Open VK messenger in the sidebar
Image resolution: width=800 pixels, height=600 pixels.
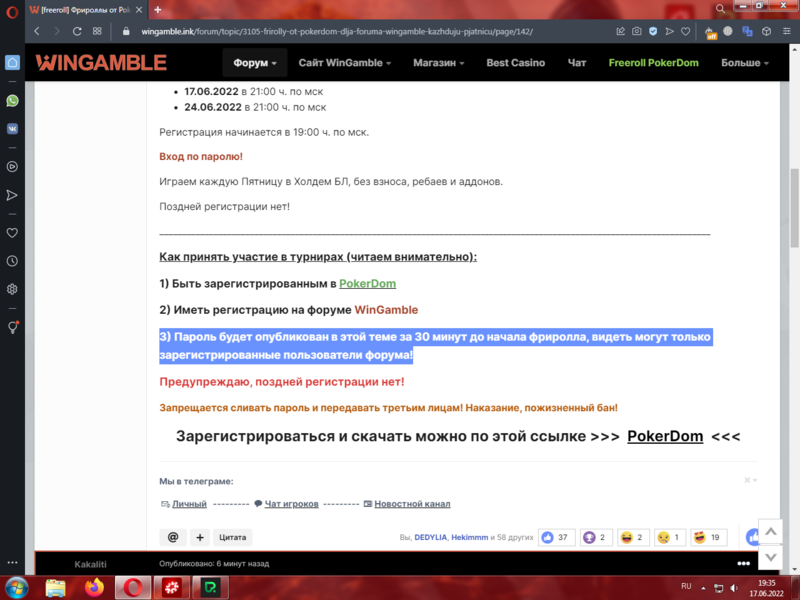click(12, 129)
